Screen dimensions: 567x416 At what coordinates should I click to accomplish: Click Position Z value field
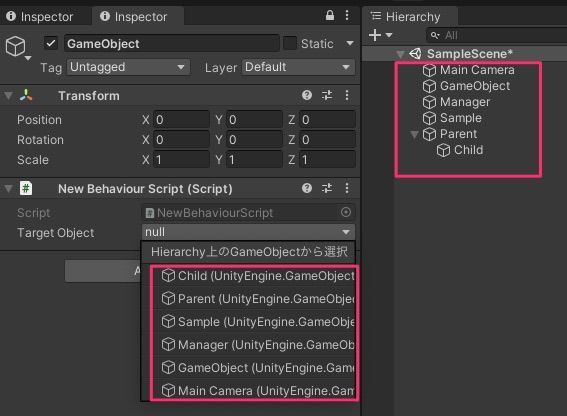point(328,119)
